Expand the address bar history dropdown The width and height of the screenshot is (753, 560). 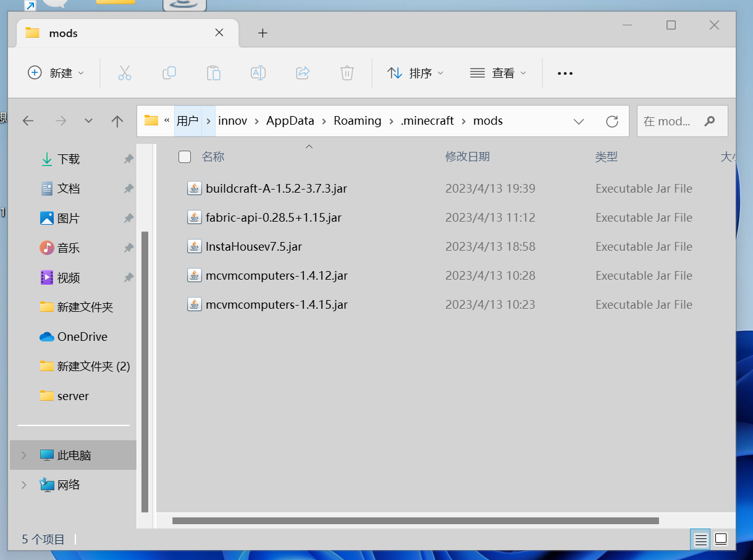coord(579,121)
